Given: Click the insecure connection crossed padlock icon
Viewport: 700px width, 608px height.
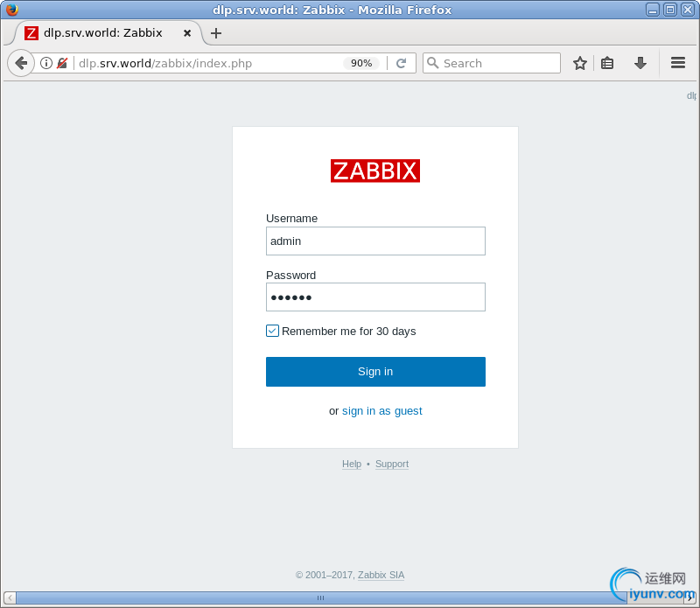Looking at the screenshot, I should click(x=62, y=63).
